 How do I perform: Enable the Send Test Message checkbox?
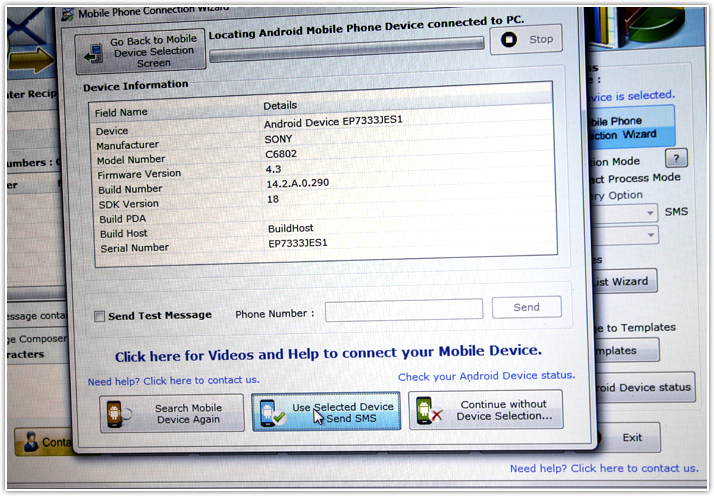tap(99, 316)
